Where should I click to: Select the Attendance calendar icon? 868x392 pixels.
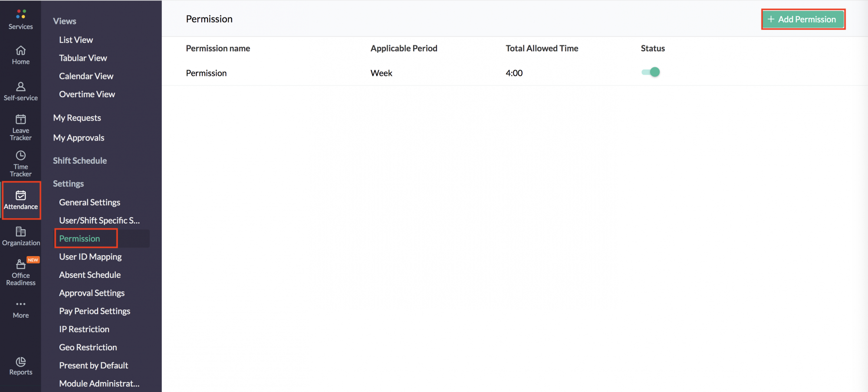tap(21, 195)
